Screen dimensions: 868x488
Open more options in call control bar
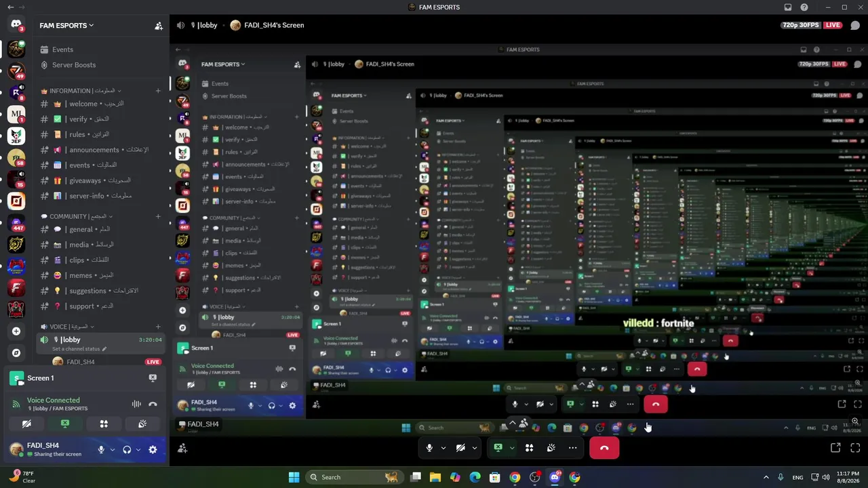573,448
